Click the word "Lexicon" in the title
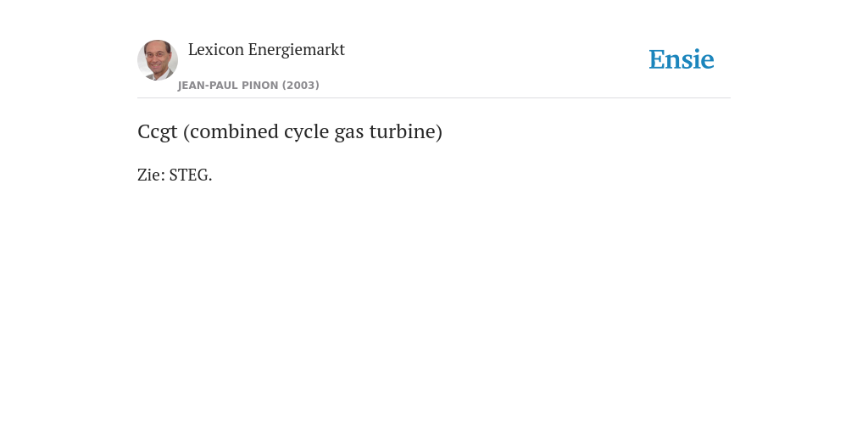 (x=216, y=49)
